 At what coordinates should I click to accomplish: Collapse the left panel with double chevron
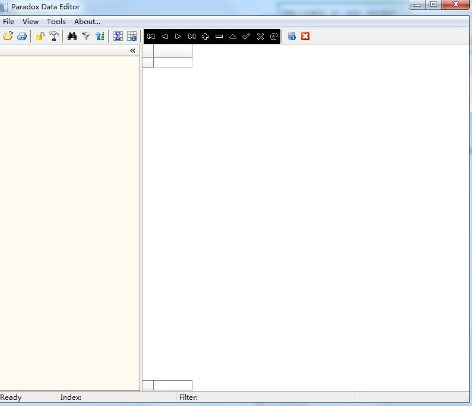tap(133, 51)
